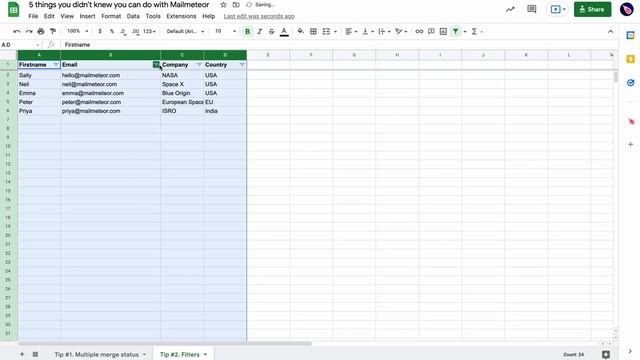Open zoom 100% dropdown

tap(78, 31)
